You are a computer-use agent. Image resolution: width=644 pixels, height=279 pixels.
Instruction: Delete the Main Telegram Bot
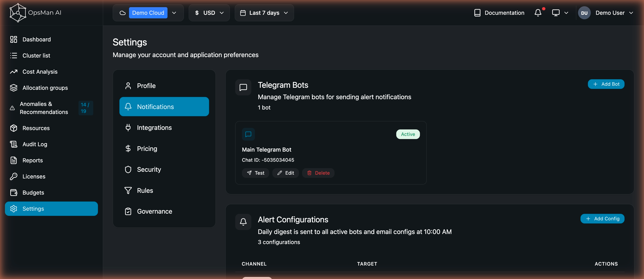318,173
